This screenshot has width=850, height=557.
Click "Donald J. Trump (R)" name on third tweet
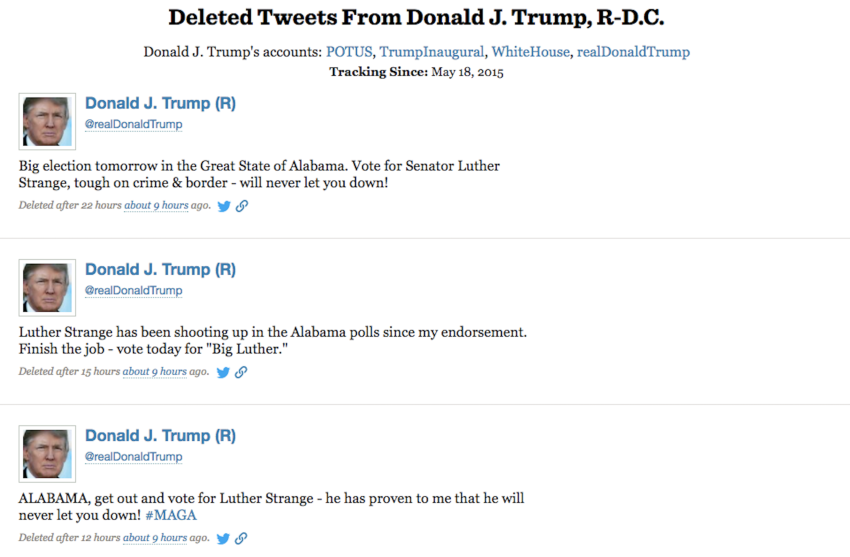[160, 436]
